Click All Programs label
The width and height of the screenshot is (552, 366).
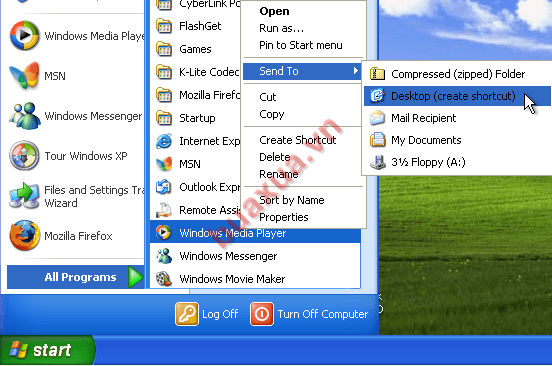click(x=80, y=277)
